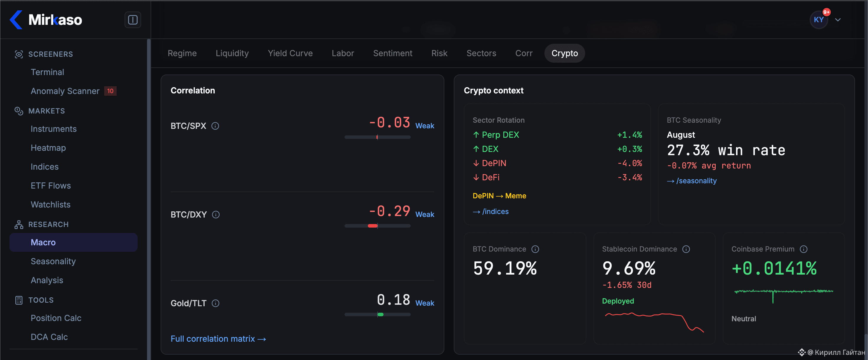Click the '-0.29' BTC/DXY correlation value
The height and width of the screenshot is (360, 868).
click(390, 211)
